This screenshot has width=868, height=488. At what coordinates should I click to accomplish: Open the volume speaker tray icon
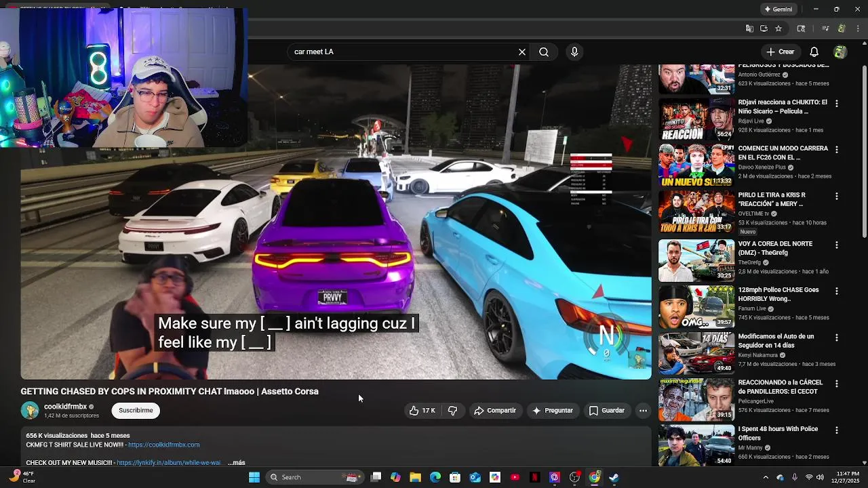(x=820, y=477)
